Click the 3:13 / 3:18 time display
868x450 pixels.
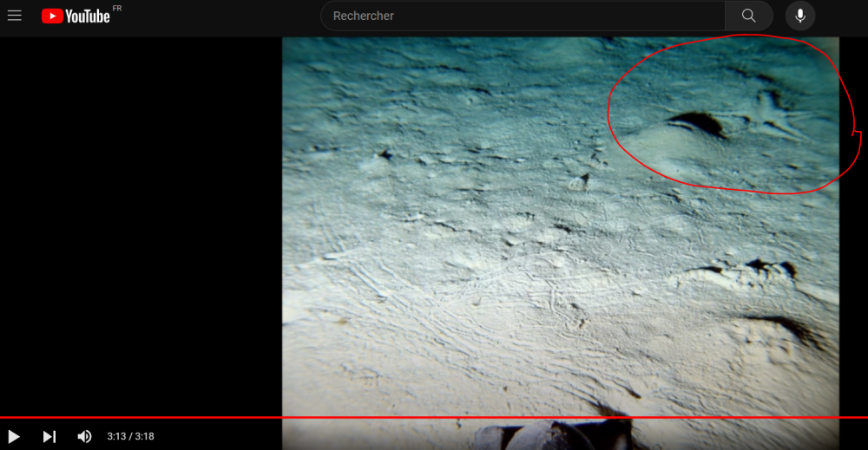tap(130, 436)
